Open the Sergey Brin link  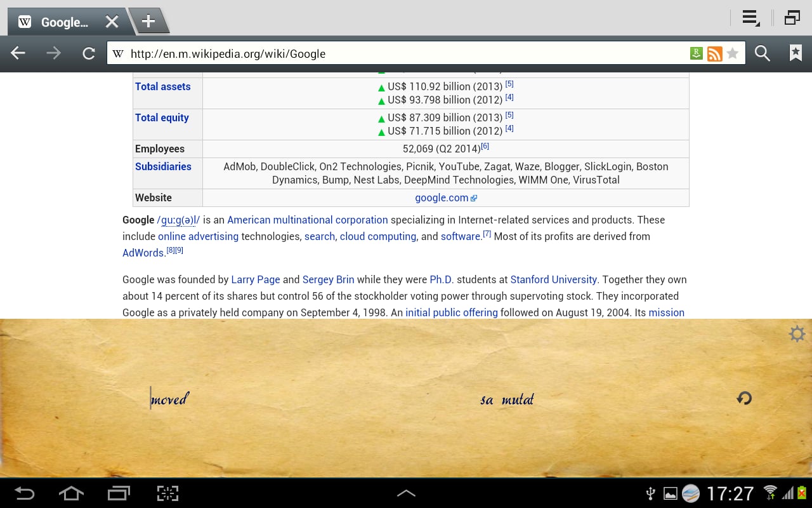point(329,279)
